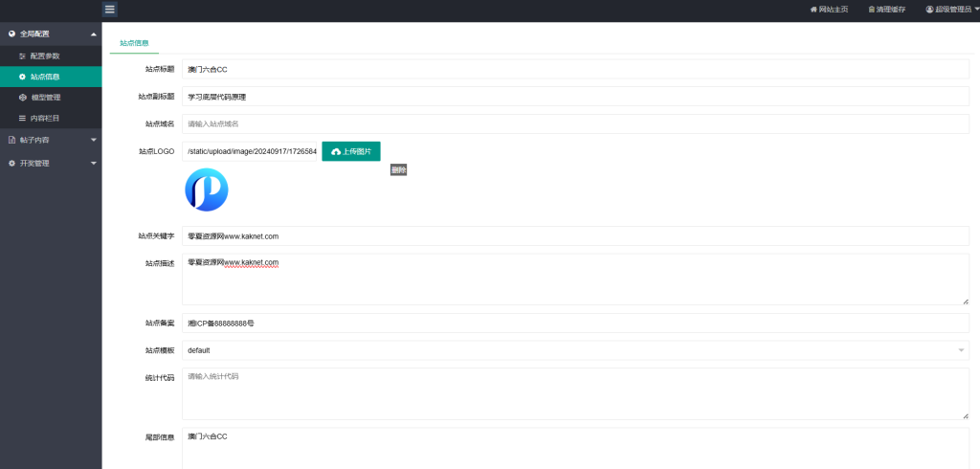Click the 删除 logo button
This screenshot has width=980, height=469.
399,169
